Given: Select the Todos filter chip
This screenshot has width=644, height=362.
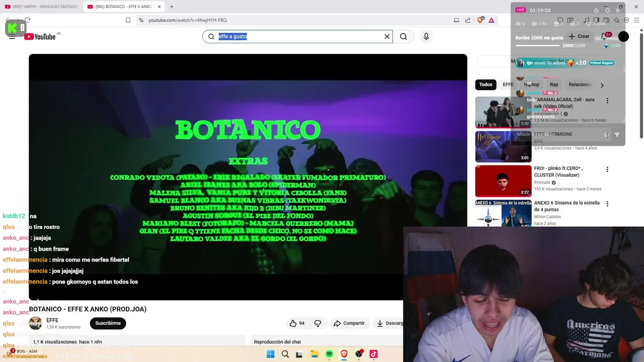Looking at the screenshot, I should tap(486, 84).
